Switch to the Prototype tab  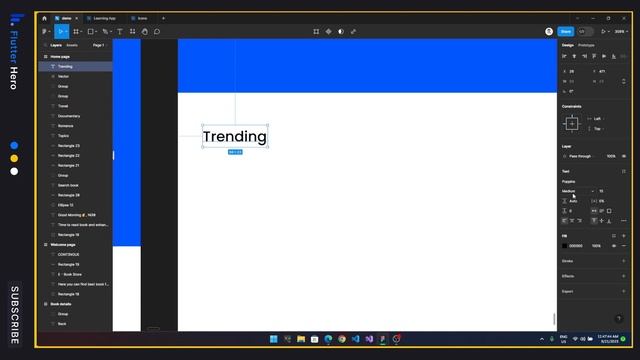(x=586, y=45)
